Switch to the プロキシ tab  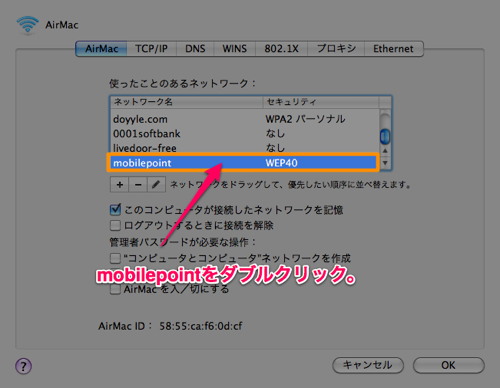tap(336, 49)
